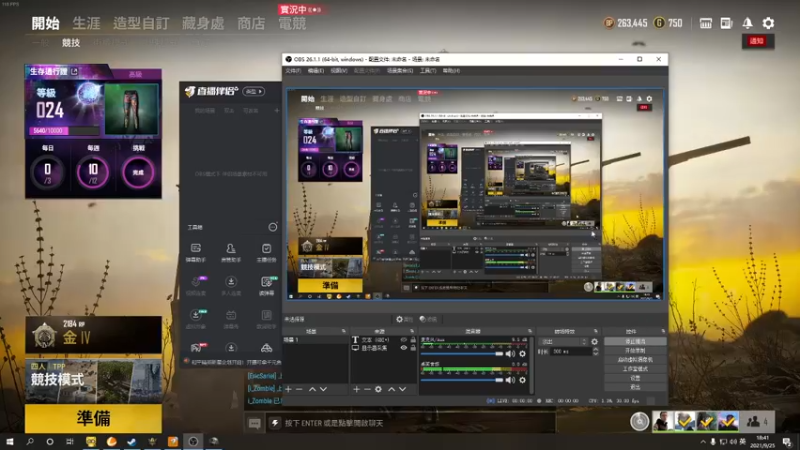Open the OBS icon on Windows taskbar
The width and height of the screenshot is (800, 450).
pyautogui.click(x=193, y=441)
